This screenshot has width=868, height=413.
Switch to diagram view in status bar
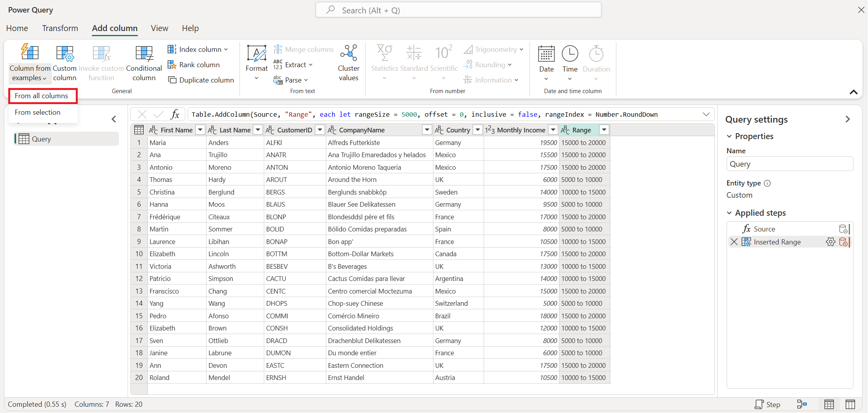802,404
